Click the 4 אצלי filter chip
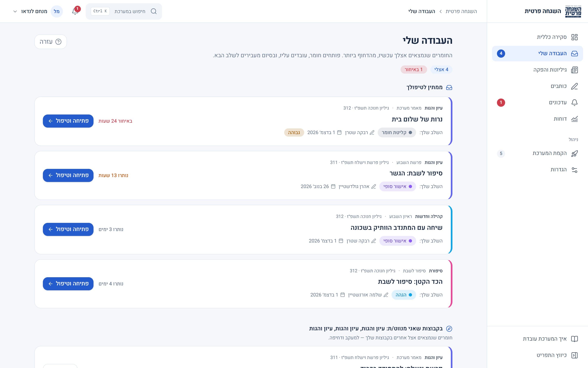588x368 pixels. tap(441, 70)
